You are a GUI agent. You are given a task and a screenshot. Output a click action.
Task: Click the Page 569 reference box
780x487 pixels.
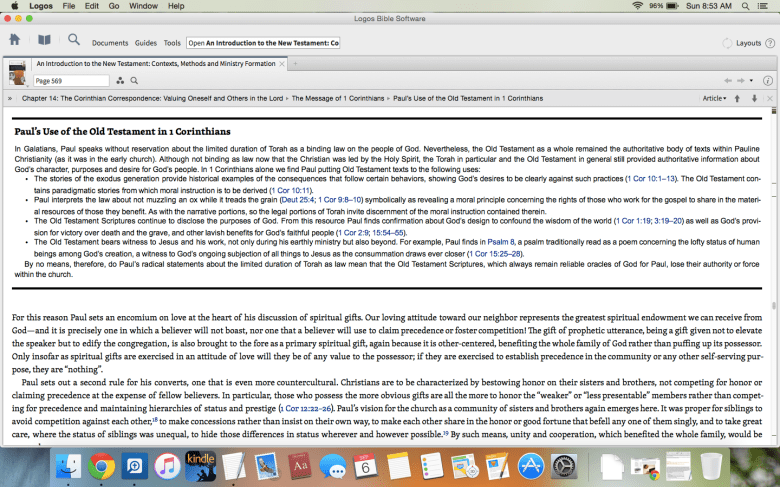point(71,80)
